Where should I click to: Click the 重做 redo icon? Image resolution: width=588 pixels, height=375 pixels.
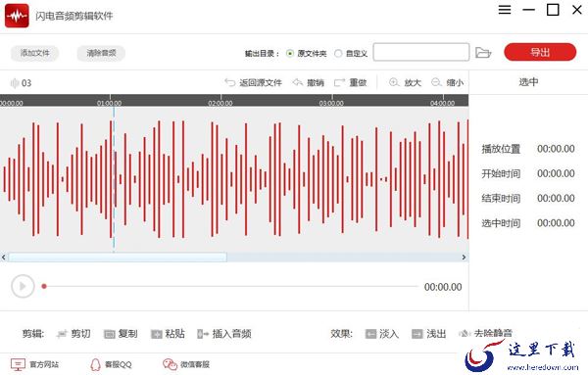pos(339,82)
